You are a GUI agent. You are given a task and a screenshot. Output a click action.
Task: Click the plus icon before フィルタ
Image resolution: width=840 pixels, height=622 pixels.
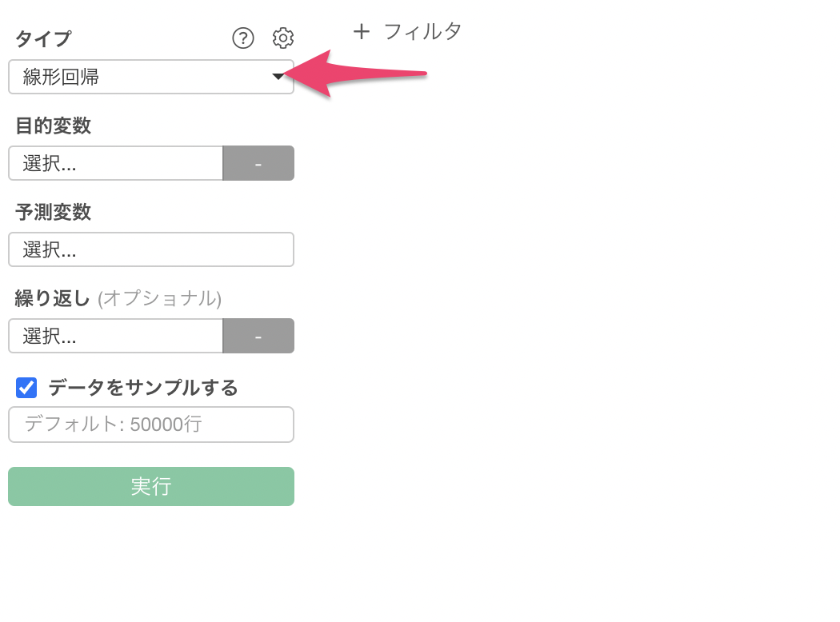(x=362, y=32)
